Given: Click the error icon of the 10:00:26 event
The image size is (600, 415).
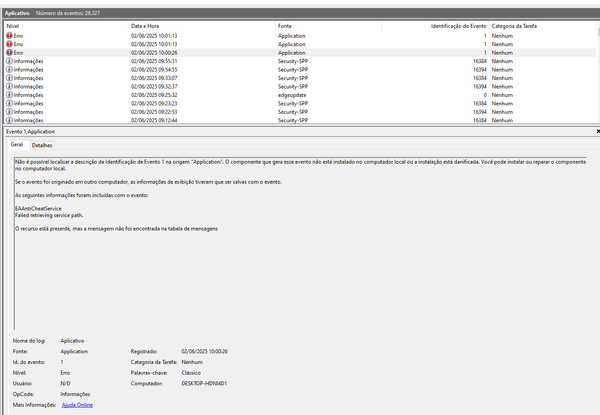Looking at the screenshot, I should (10, 53).
